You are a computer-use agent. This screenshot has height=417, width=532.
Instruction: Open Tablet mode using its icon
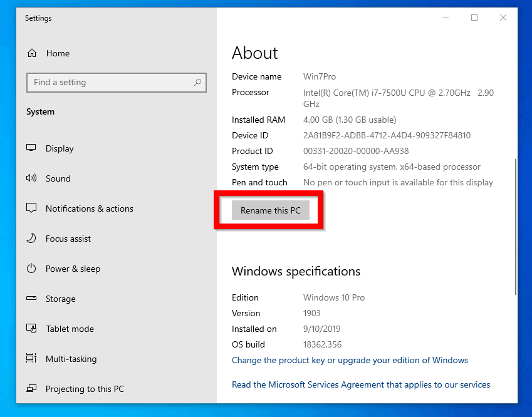31,329
